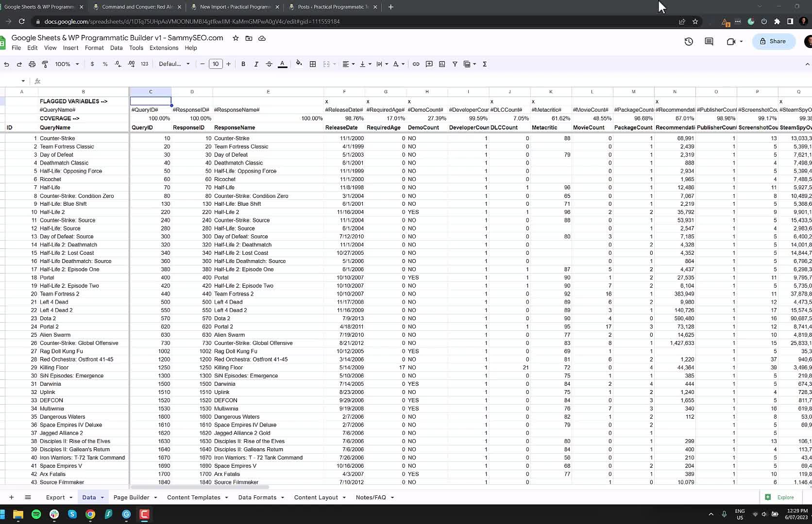
Task: Open the Extensions menu
Action: click(x=164, y=48)
